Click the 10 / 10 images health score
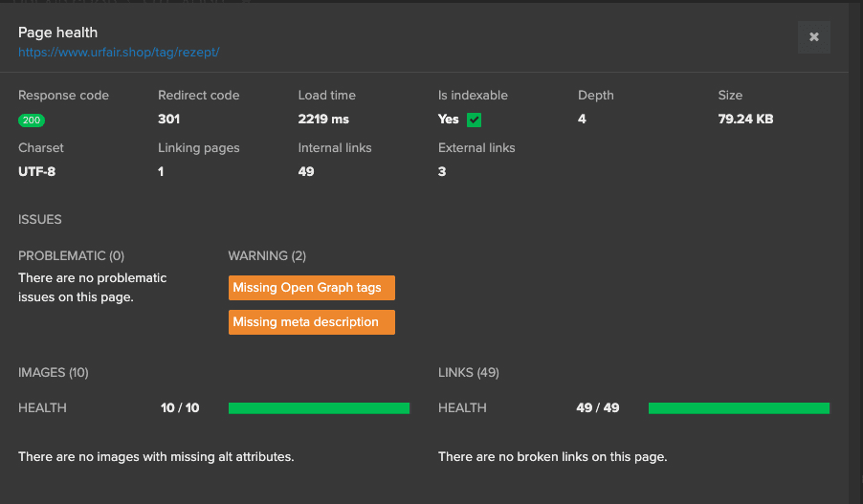Viewport: 863px width, 504px height. point(180,408)
